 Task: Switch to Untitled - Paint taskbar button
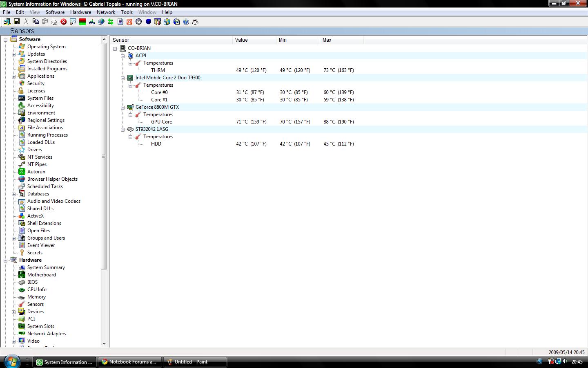tap(195, 362)
